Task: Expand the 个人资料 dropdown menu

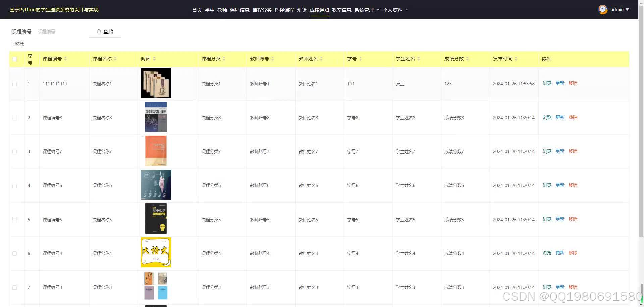Action: coord(395,10)
